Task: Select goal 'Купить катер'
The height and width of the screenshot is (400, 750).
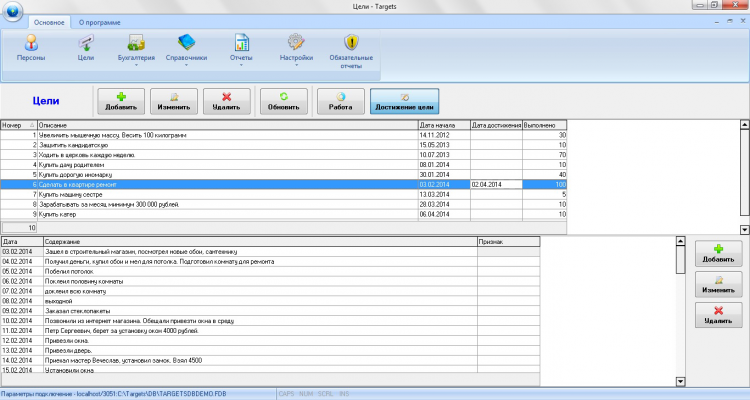Action: pos(283,214)
